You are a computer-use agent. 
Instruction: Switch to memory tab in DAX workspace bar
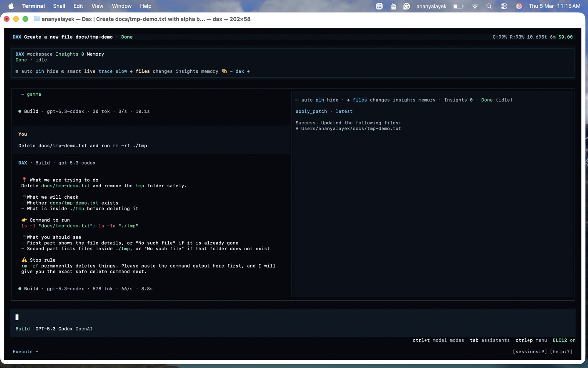click(210, 71)
